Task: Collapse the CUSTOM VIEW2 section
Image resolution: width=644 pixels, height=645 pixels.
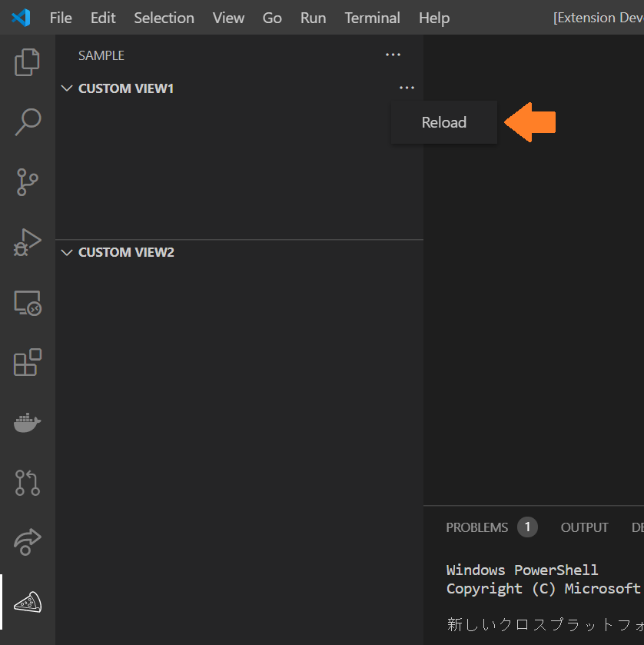Action: [67, 252]
